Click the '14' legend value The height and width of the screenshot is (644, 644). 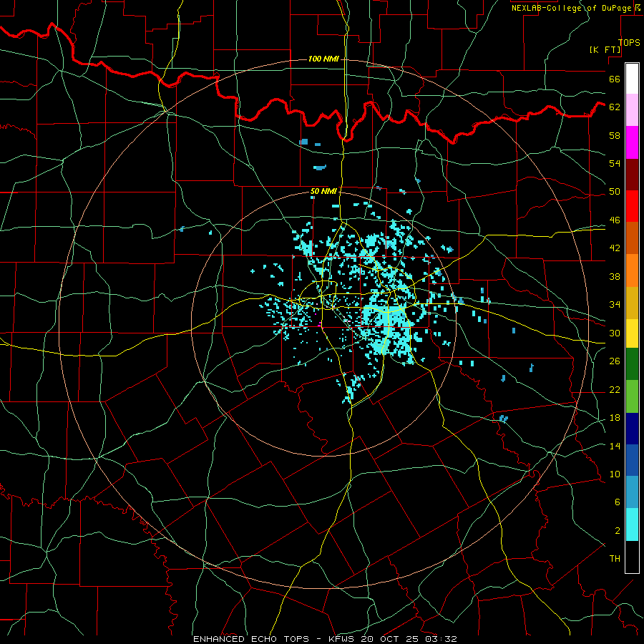click(x=615, y=446)
